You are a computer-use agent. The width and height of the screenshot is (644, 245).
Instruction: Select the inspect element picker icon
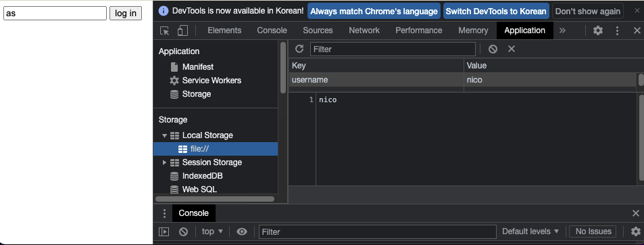tap(165, 30)
